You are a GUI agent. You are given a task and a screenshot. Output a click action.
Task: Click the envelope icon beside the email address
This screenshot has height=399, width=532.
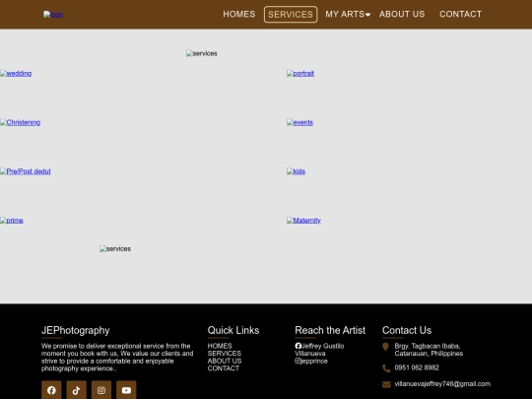(386, 384)
